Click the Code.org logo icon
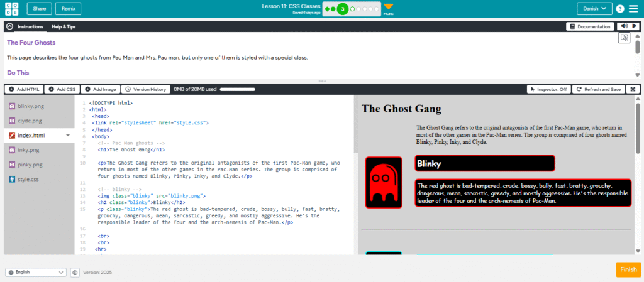 11,9
